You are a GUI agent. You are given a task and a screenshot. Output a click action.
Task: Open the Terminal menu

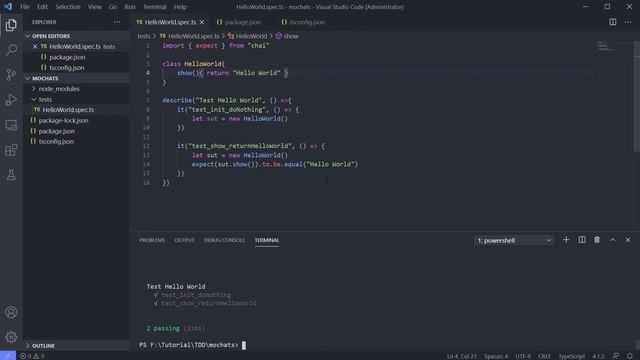pos(154,7)
